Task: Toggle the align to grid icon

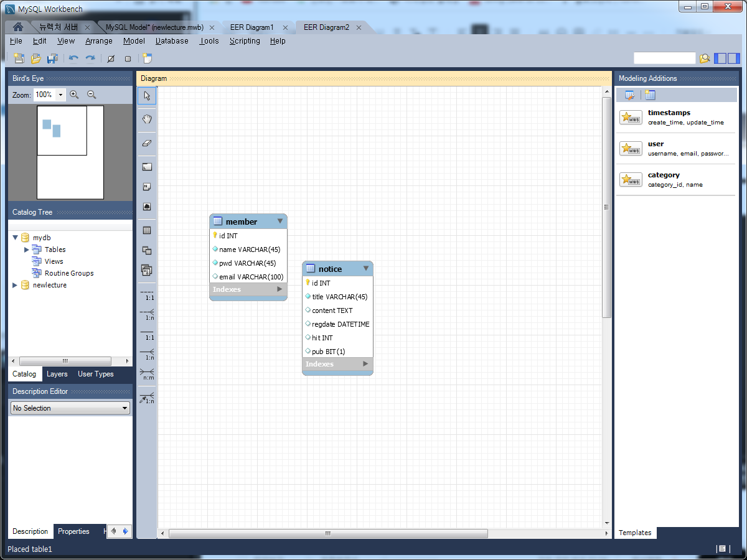Action: point(128,58)
